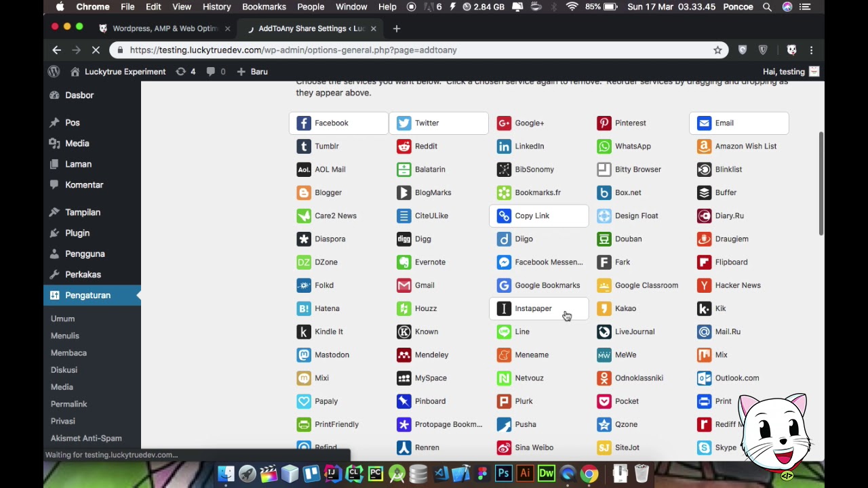Add the Facebook Messenger service
The height and width of the screenshot is (488, 868).
[538, 262]
